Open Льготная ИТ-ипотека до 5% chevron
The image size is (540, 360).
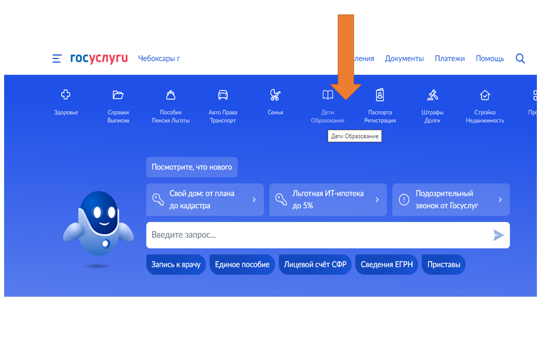pos(377,199)
